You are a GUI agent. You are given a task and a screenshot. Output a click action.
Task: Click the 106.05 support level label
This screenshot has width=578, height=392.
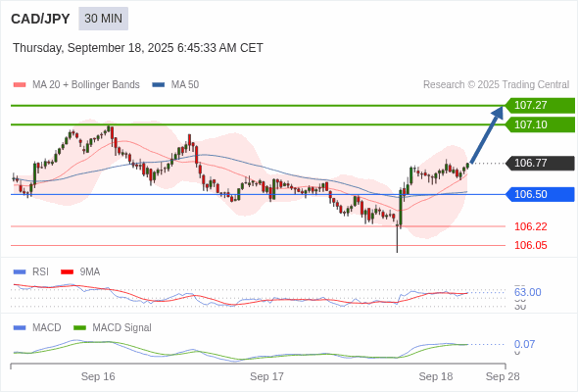point(530,245)
